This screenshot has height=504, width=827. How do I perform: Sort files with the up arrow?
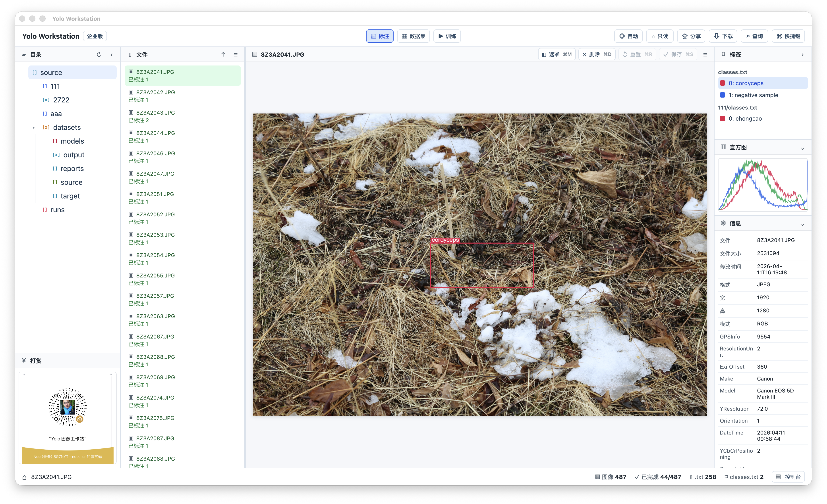point(223,54)
